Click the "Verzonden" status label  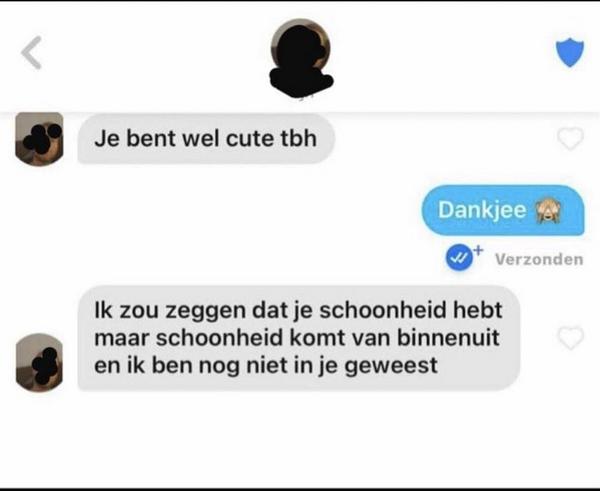[539, 259]
